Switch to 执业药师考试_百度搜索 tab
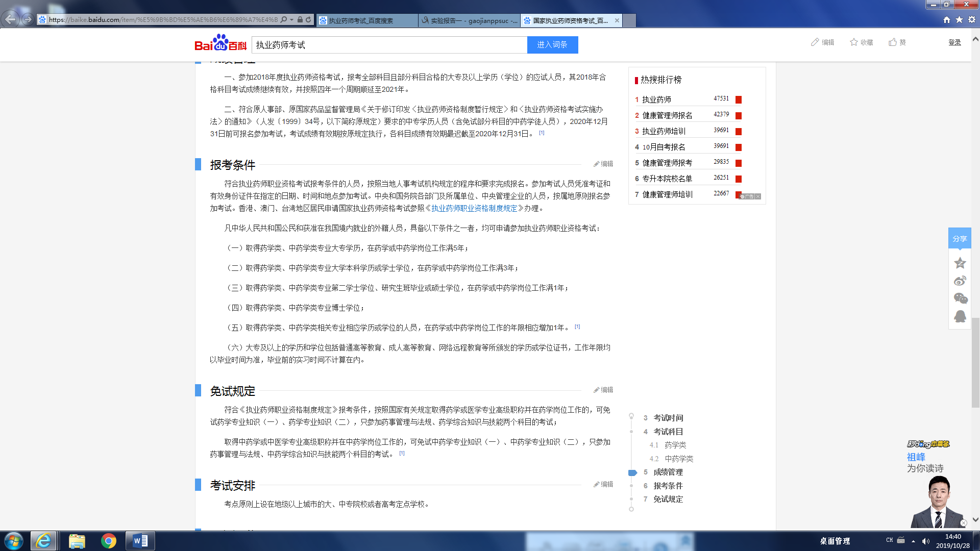Image resolution: width=980 pixels, height=551 pixels. 366,20
